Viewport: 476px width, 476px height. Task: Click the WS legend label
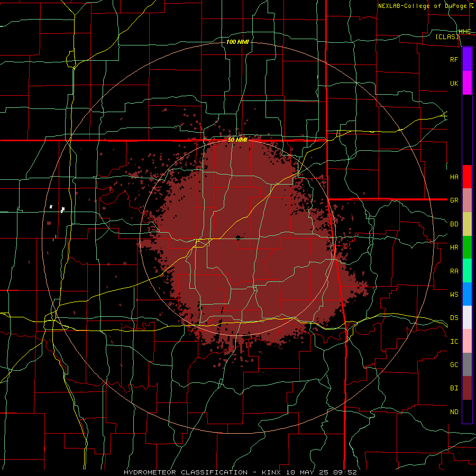click(x=454, y=294)
